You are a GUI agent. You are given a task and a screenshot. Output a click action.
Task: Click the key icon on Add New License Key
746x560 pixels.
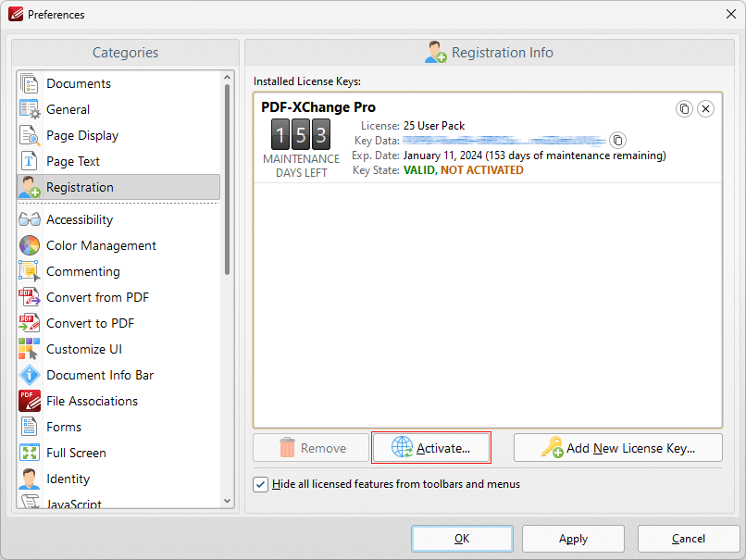tap(553, 447)
